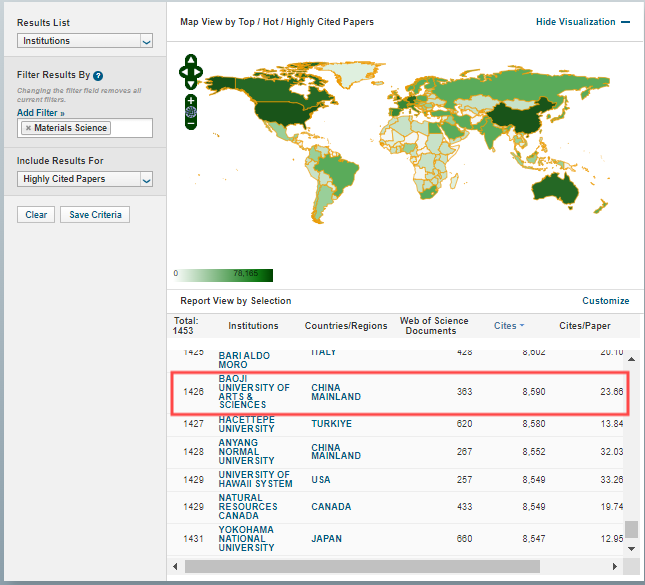Open the Customize report link
Image resolution: width=645 pixels, height=585 pixels.
point(605,301)
